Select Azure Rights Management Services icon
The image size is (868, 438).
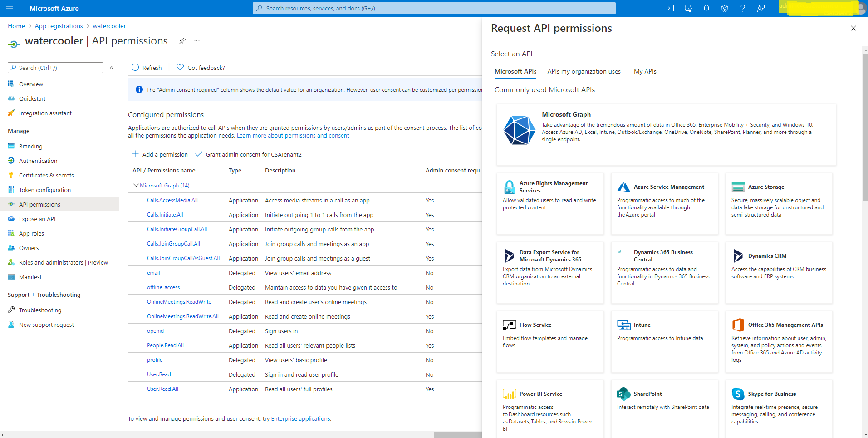coord(509,187)
